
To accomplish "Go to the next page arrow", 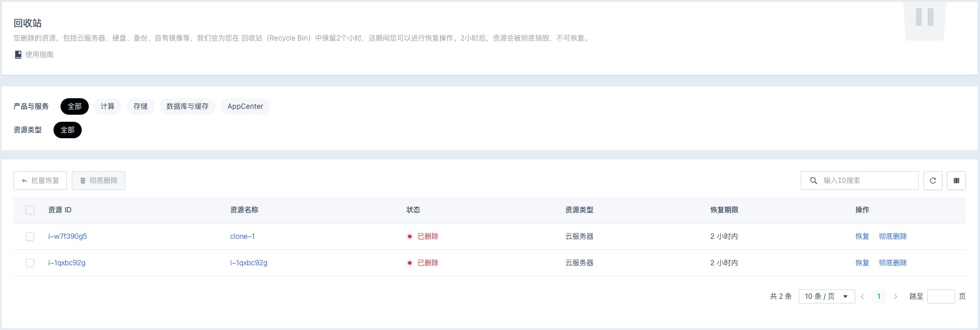I will pyautogui.click(x=895, y=296).
